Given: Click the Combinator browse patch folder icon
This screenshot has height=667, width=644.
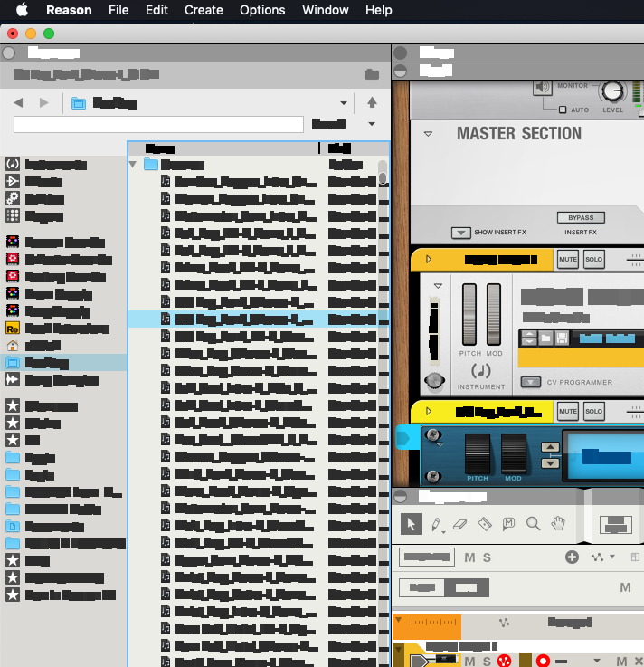Looking at the screenshot, I should [545, 338].
